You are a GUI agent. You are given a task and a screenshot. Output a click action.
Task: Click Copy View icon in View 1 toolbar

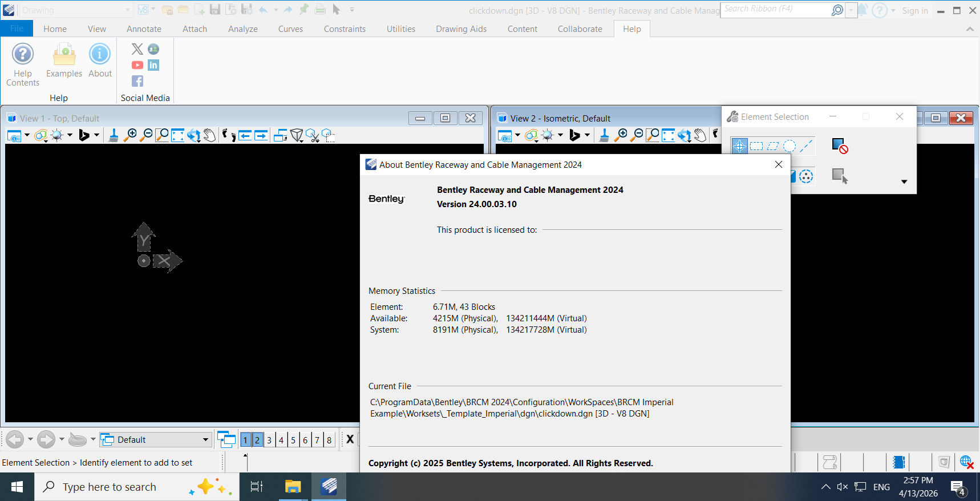click(280, 135)
